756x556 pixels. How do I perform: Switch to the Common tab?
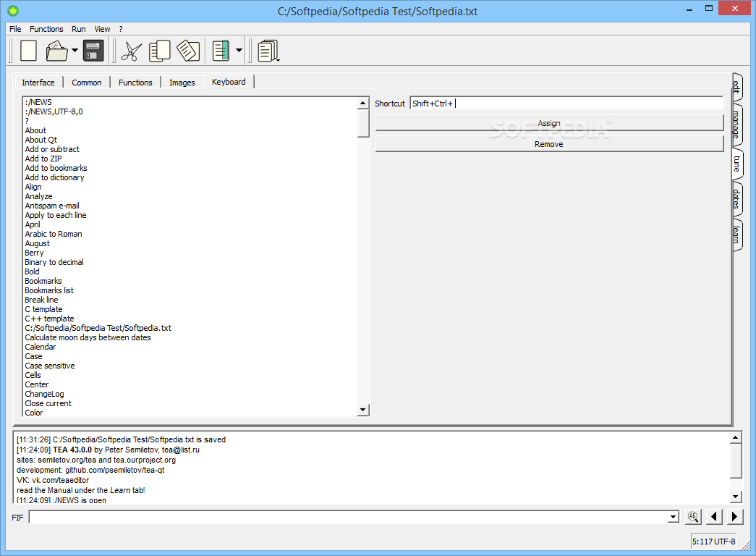pos(87,83)
